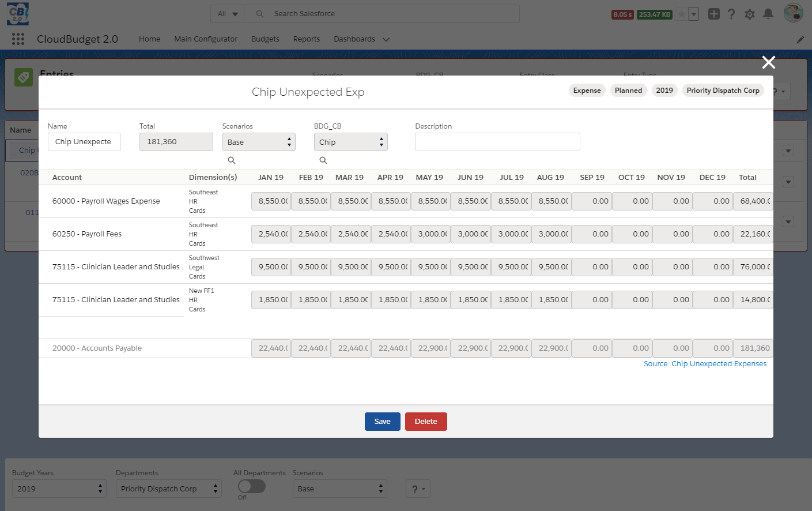
Task: Open the notifications bell
Action: (768, 14)
